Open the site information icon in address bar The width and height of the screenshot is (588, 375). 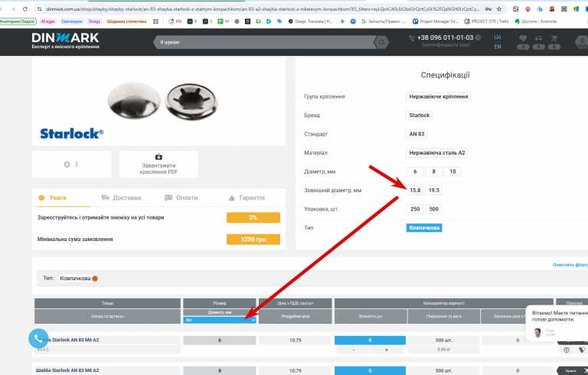[39, 9]
